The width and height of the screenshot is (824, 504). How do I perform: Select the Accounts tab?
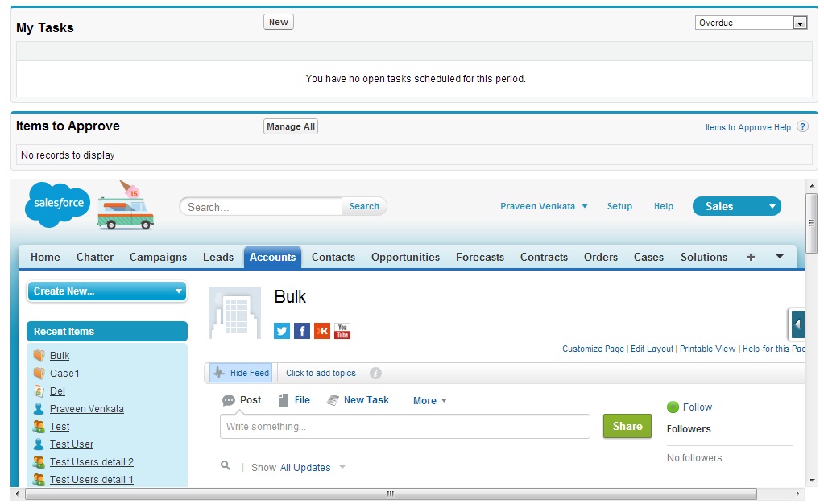click(x=272, y=257)
